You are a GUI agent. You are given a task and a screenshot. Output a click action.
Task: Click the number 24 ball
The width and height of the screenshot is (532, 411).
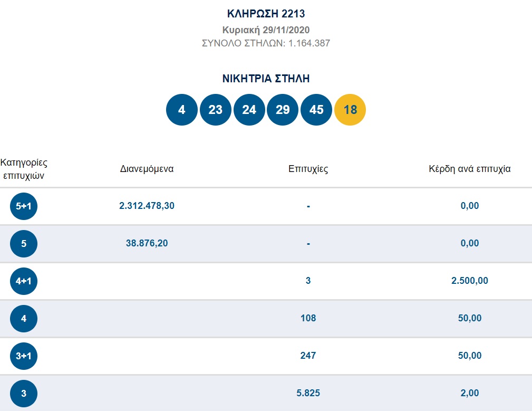tap(249, 110)
